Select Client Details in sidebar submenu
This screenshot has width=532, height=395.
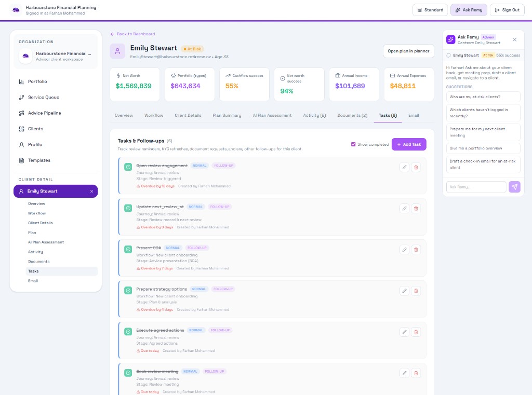pyautogui.click(x=61, y=223)
